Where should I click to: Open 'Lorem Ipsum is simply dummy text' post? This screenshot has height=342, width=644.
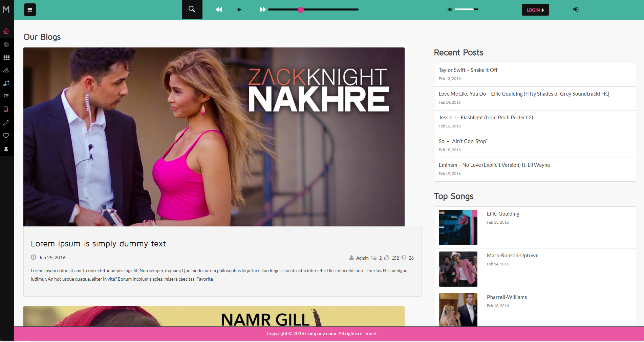tap(98, 244)
